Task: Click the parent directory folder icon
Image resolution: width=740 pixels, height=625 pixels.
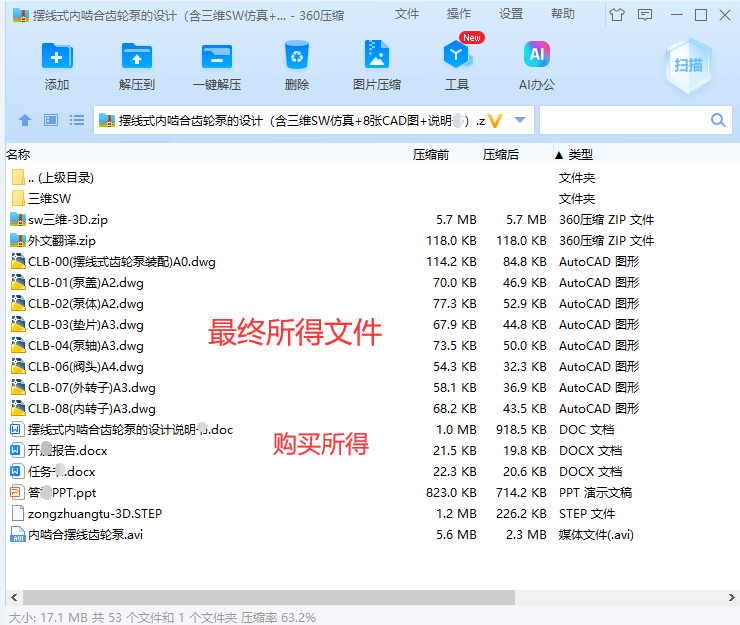Action: pos(18,177)
